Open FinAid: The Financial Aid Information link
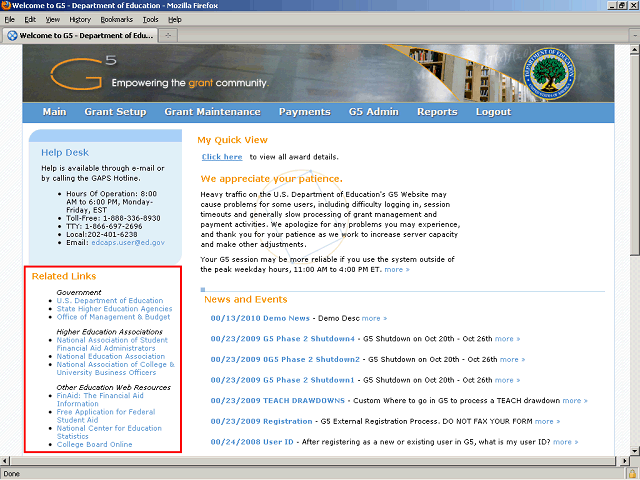640x480 pixels. tap(100, 400)
